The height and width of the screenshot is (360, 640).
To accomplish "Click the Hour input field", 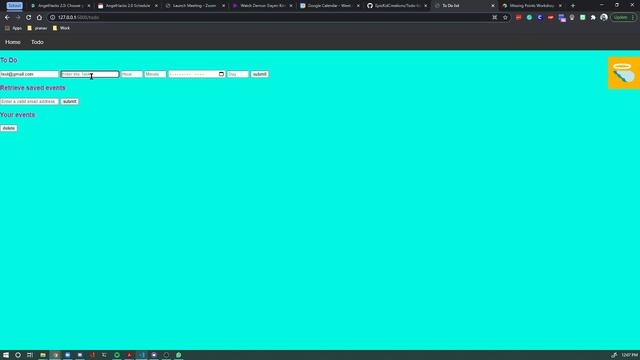I will 131,74.
